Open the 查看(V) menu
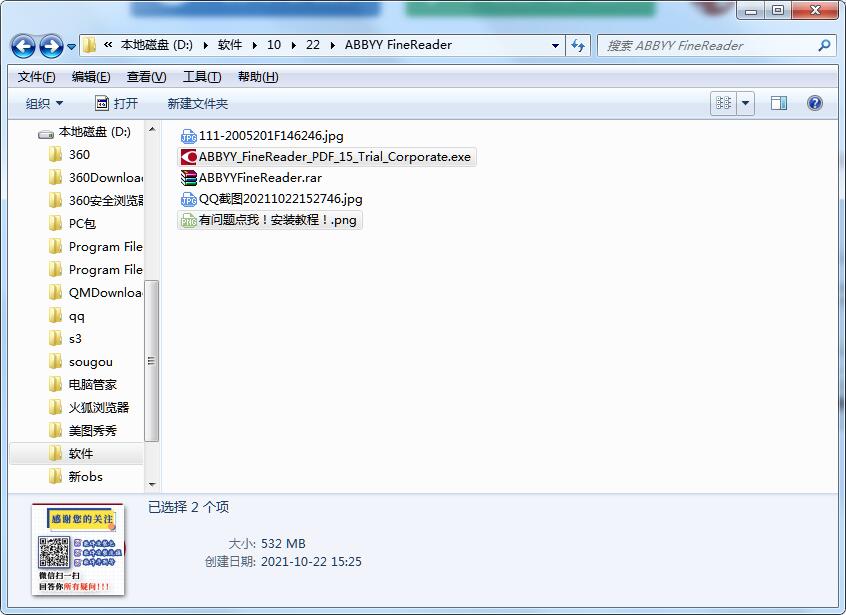Screen dimensions: 846x615 click(146, 77)
